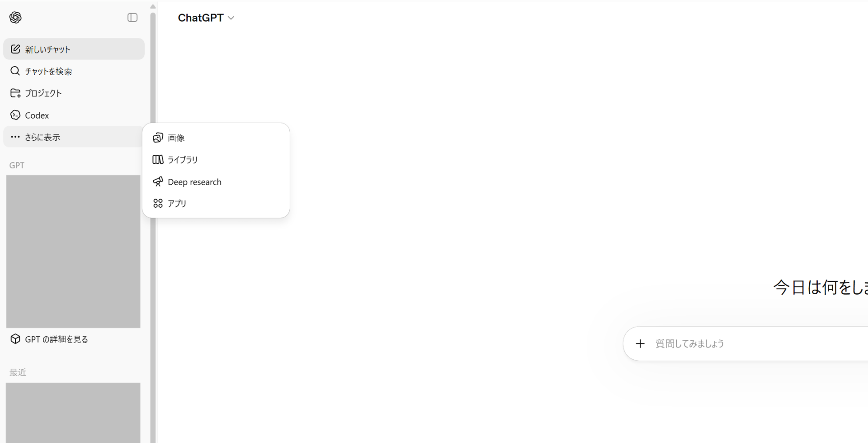Toggle the sidebar collapse button
The width and height of the screenshot is (868, 443).
click(132, 18)
